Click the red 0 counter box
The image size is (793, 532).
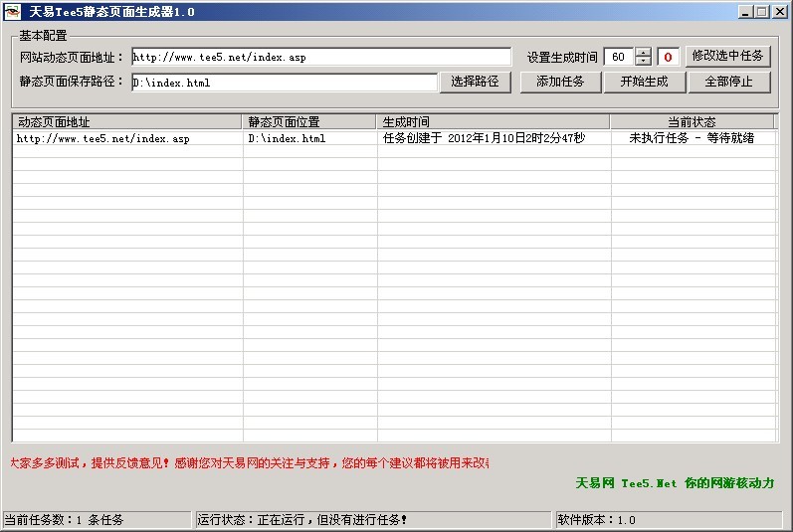tap(668, 57)
